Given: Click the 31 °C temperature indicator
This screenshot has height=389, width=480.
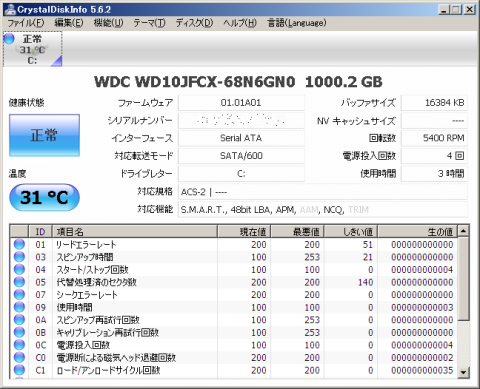Looking at the screenshot, I should tap(44, 197).
